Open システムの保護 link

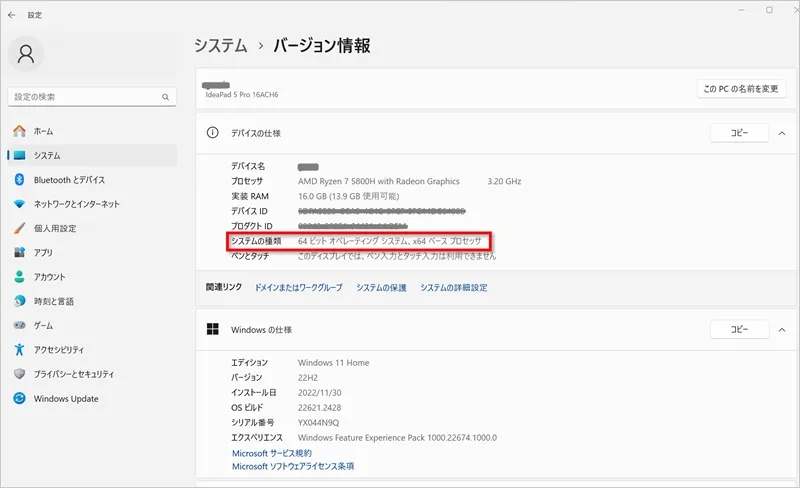(381, 288)
